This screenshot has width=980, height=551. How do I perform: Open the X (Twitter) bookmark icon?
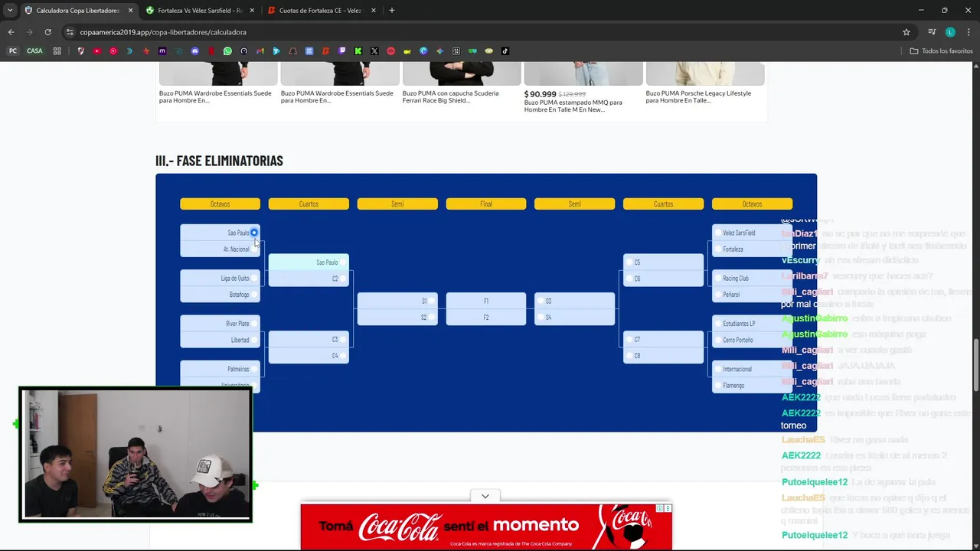click(374, 51)
